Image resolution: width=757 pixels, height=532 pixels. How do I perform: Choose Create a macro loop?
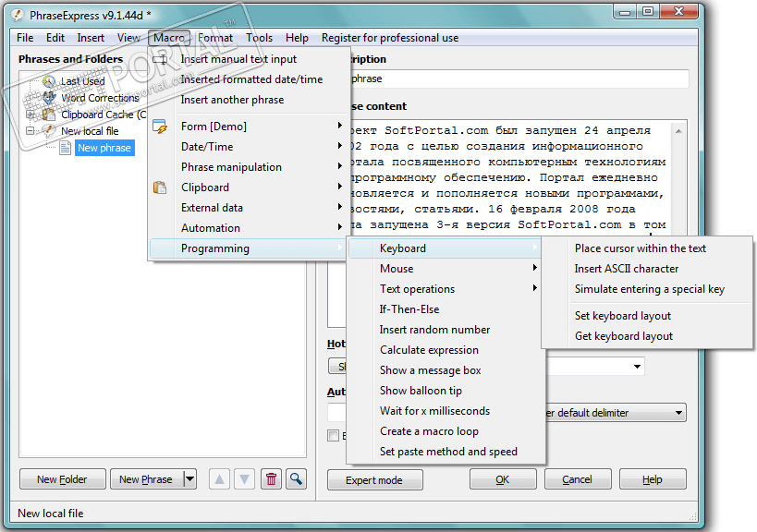[x=446, y=431]
